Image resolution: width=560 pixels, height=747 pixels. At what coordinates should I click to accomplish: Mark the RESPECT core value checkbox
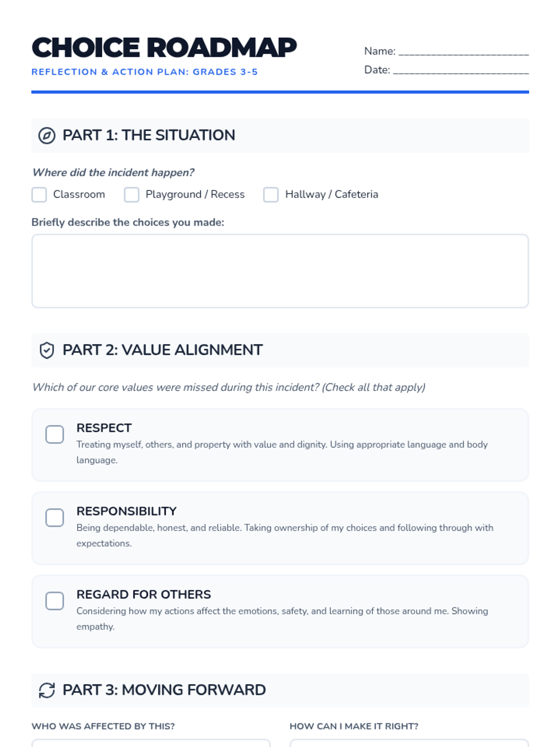55,434
